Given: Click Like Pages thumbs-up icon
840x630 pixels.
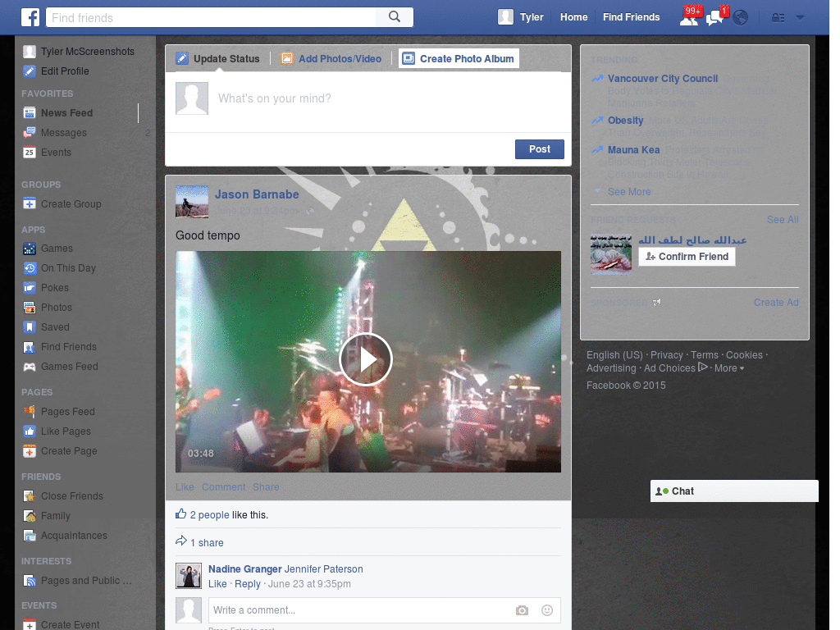Looking at the screenshot, I should coord(30,431).
